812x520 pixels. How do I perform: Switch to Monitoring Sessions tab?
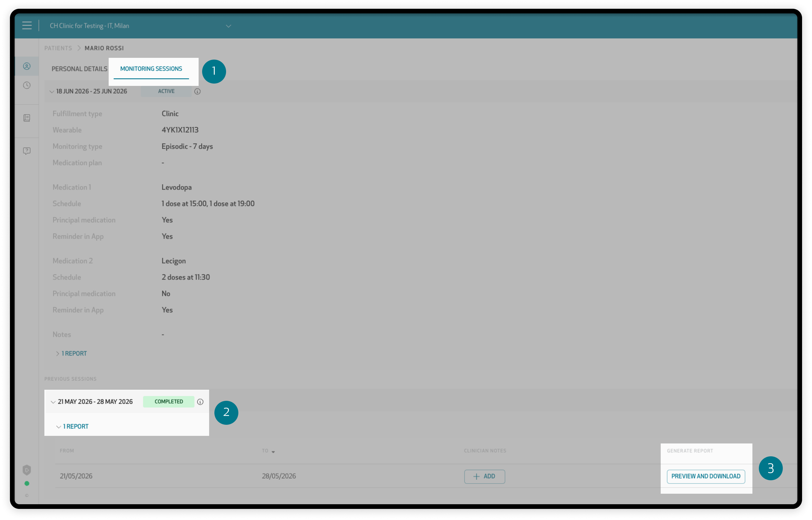(151, 69)
